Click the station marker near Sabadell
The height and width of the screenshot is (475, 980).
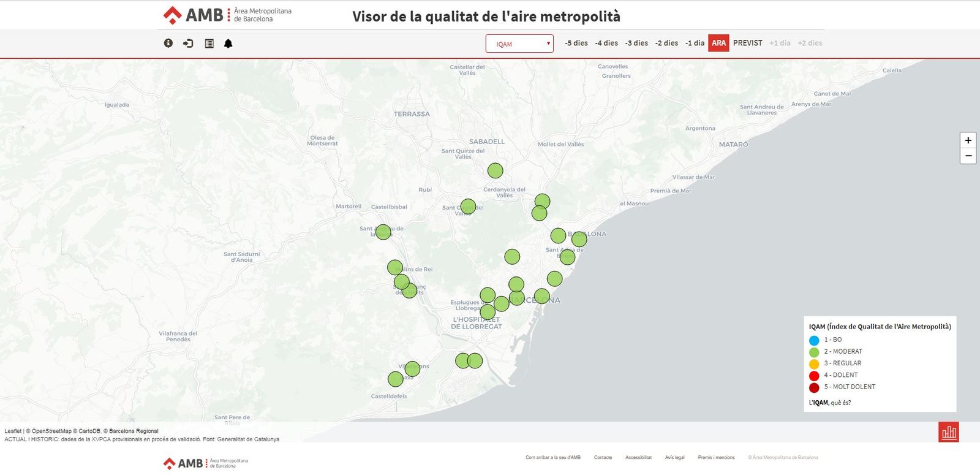(x=496, y=170)
